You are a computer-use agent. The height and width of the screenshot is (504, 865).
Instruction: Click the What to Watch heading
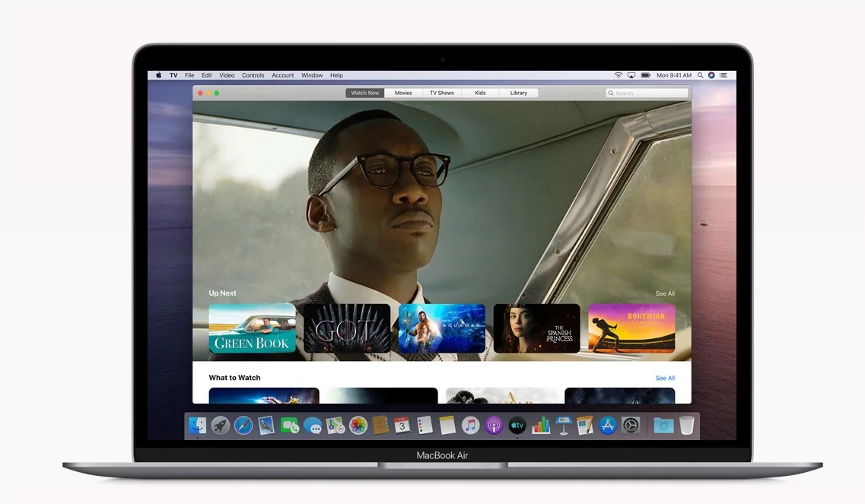[234, 378]
